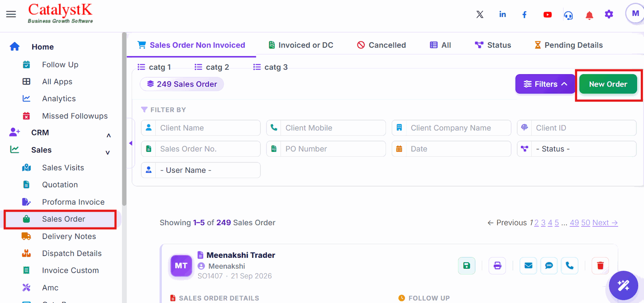Open the LinkedIn icon in header

pos(503,14)
